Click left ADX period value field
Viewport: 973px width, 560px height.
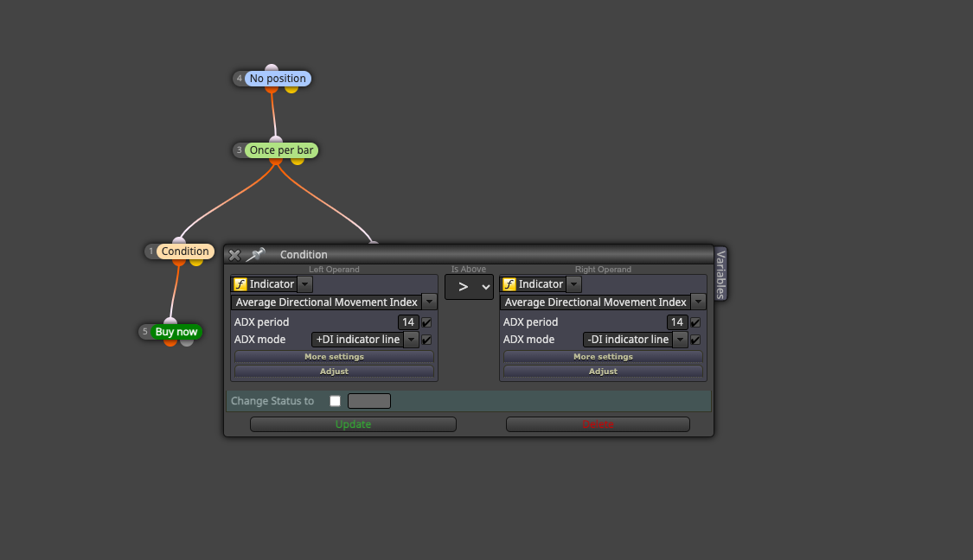[408, 321]
